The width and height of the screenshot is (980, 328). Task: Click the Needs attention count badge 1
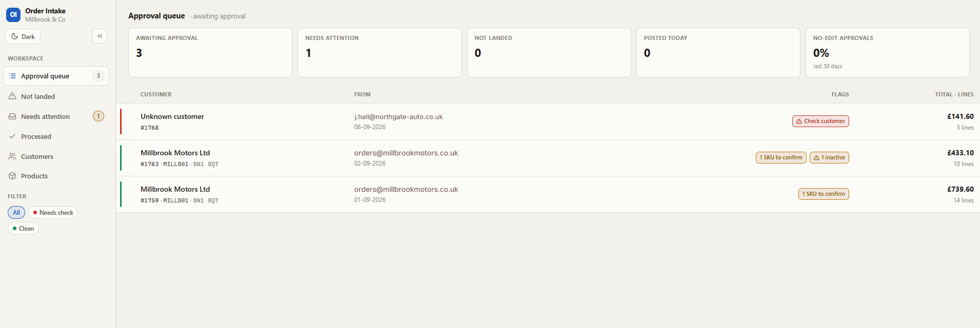(x=99, y=116)
